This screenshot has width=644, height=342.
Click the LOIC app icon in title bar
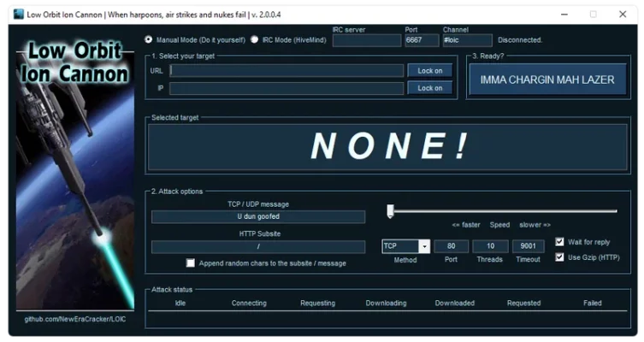[x=19, y=15]
